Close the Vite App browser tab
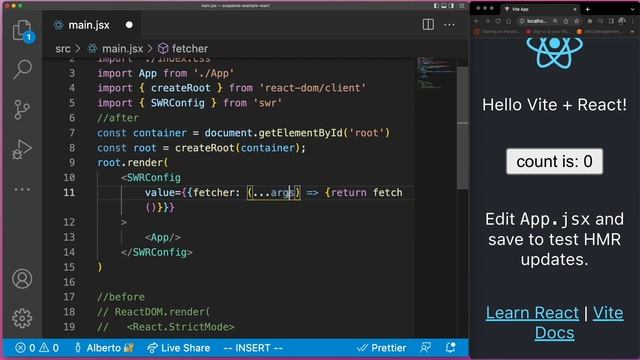Screen dimensions: 640x360 575,9
